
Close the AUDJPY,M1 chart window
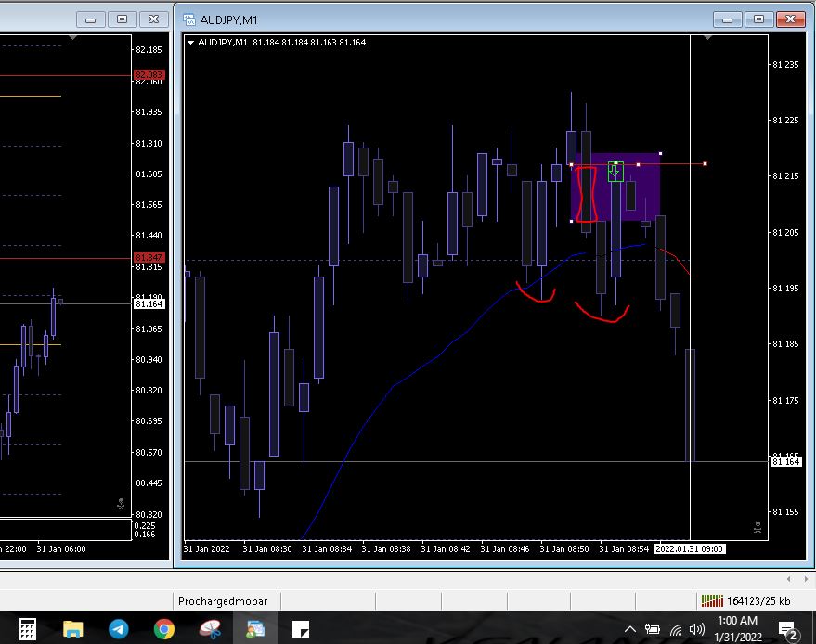[791, 19]
